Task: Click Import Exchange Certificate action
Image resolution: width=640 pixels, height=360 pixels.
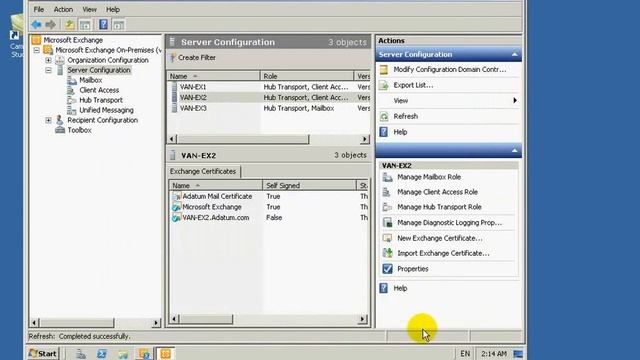Action: (443, 253)
